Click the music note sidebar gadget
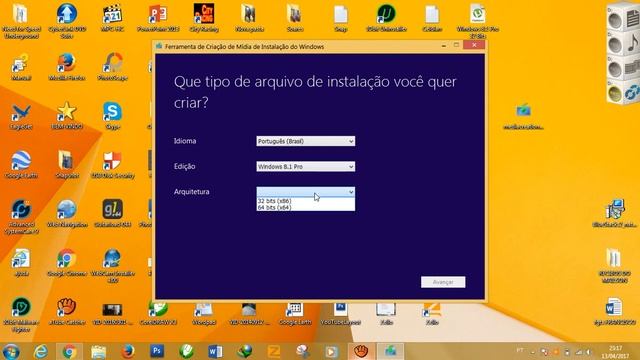This screenshot has width=640, height=360. [x=622, y=43]
